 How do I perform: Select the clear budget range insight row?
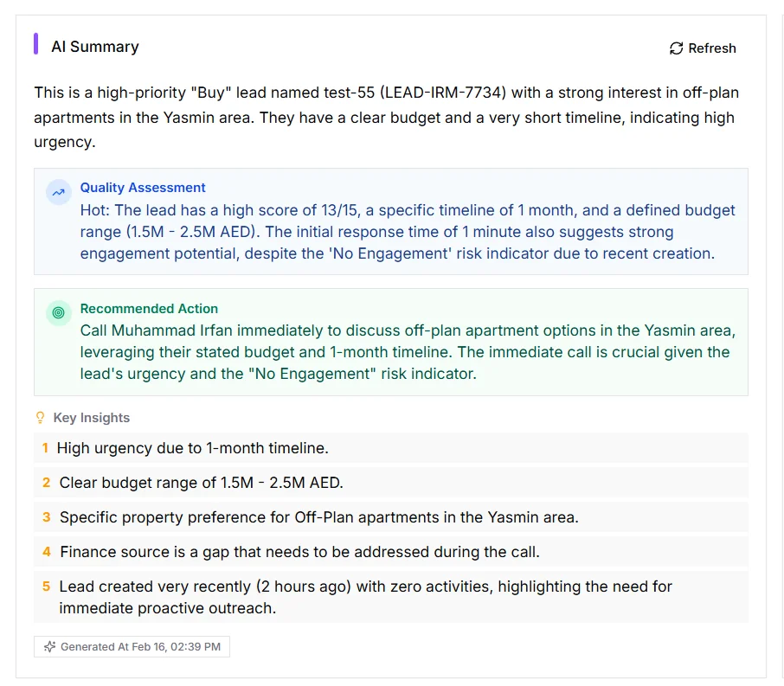click(201, 483)
